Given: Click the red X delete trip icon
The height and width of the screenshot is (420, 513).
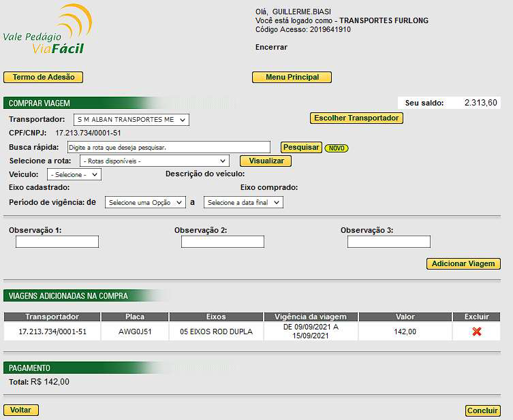Looking at the screenshot, I should (477, 332).
